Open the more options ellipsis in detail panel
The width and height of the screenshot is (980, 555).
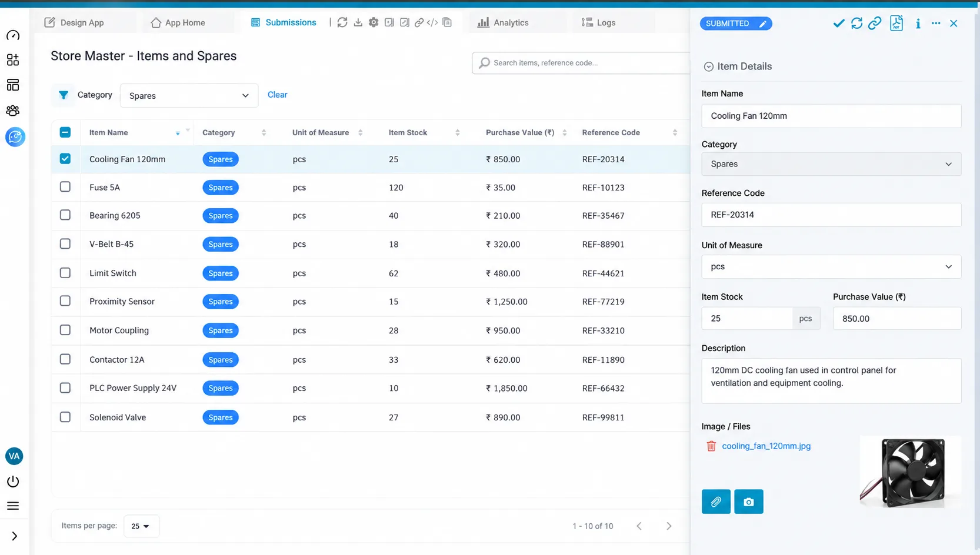pos(936,24)
